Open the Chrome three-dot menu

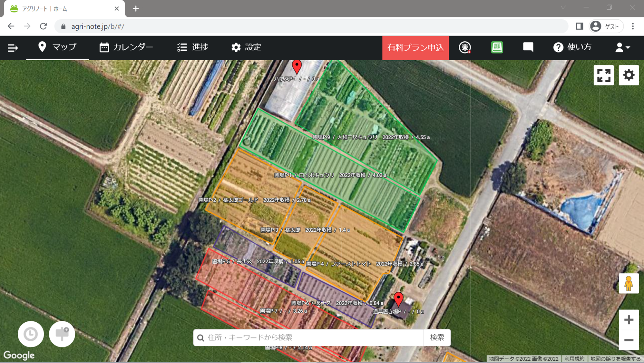633,26
